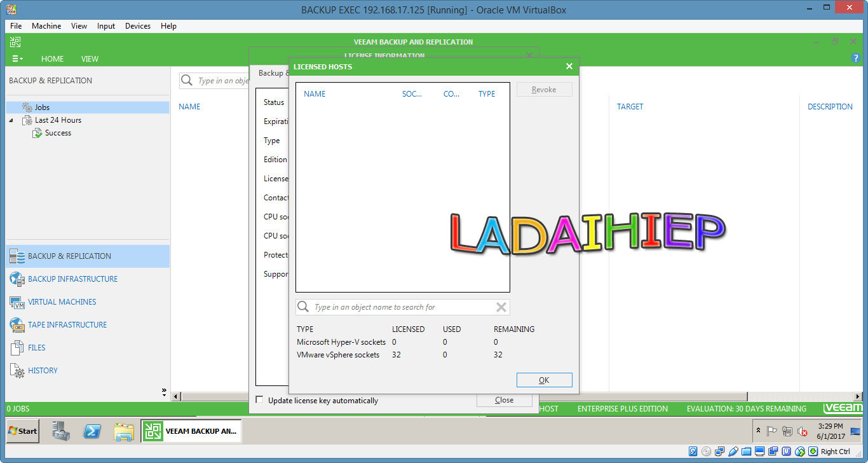Open the VirtualBox View menu
Viewport: 868px width, 463px height.
click(79, 26)
